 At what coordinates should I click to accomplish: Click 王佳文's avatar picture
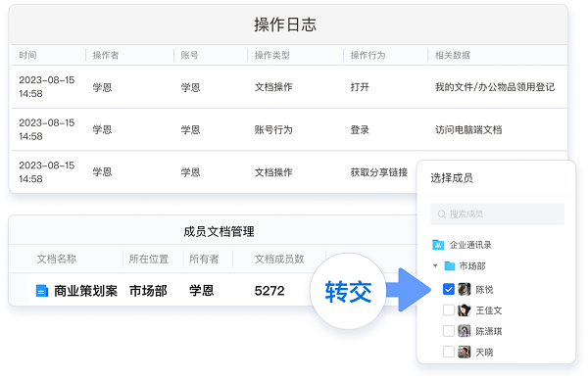(x=465, y=309)
